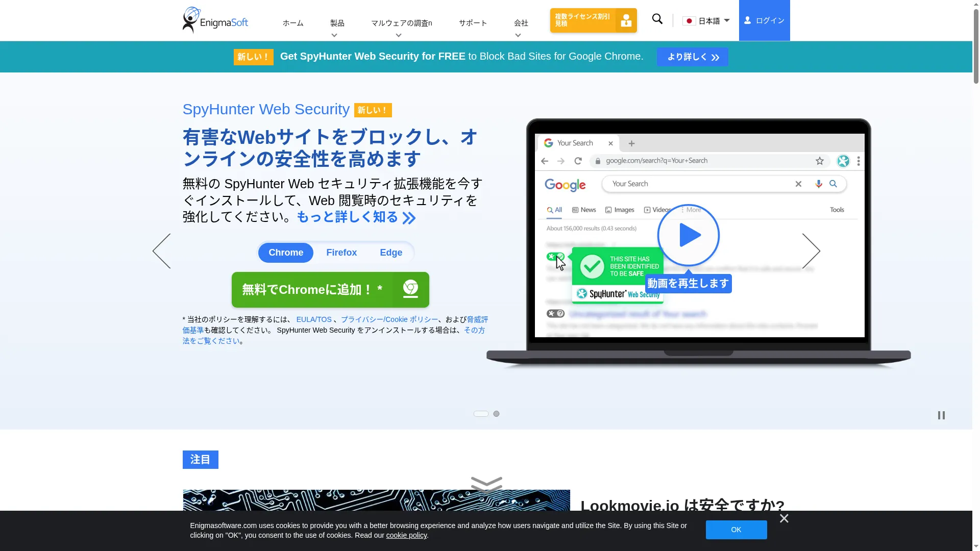Image resolution: width=980 pixels, height=551 pixels.
Task: Click the SpyHunter Web Security heading
Action: coord(266,109)
